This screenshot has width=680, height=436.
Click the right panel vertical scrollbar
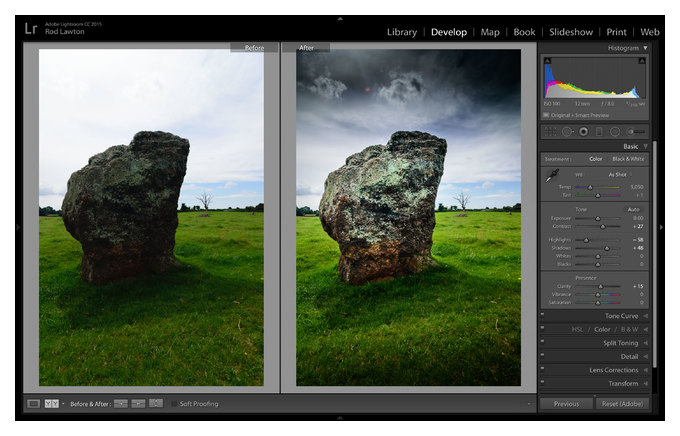click(655, 254)
